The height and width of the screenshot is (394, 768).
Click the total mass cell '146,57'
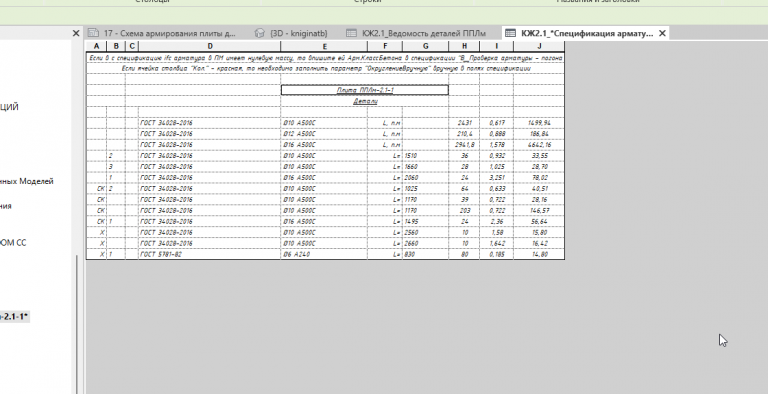click(x=539, y=210)
